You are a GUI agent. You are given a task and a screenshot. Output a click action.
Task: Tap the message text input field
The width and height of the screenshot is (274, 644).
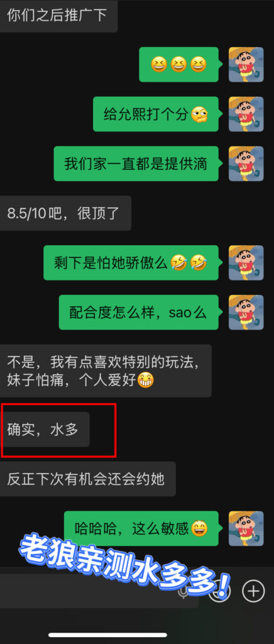point(99,591)
